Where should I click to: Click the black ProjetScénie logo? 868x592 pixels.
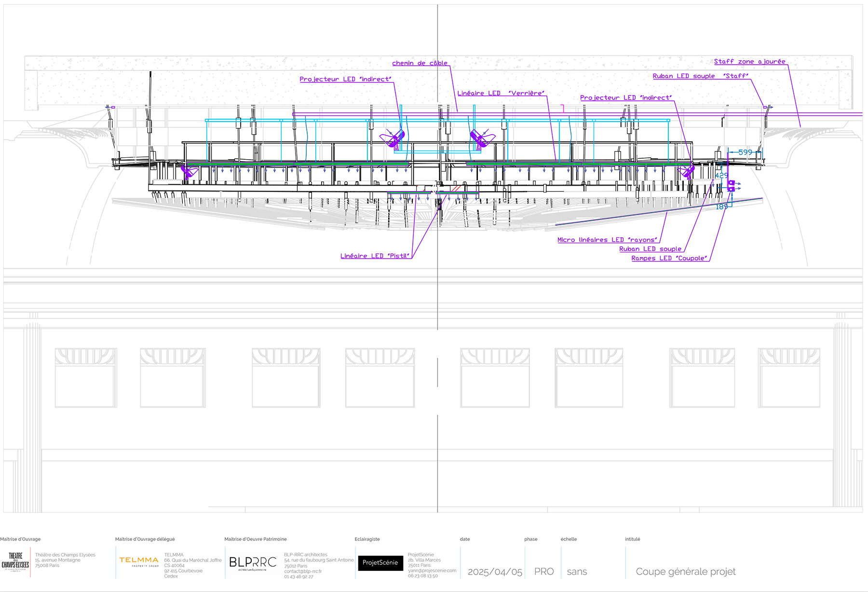pyautogui.click(x=380, y=563)
